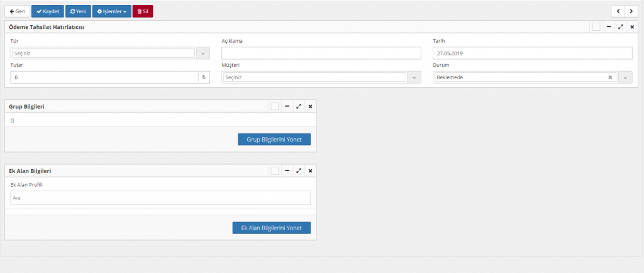644x273 pixels.
Task: Toggle checkbox in Ek Alan Bilgileri header
Action: (274, 170)
